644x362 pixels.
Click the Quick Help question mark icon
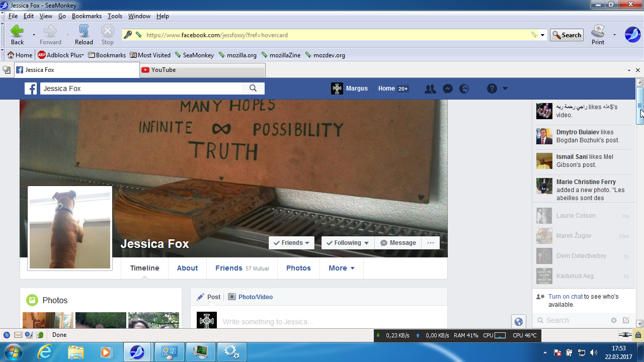point(492,88)
